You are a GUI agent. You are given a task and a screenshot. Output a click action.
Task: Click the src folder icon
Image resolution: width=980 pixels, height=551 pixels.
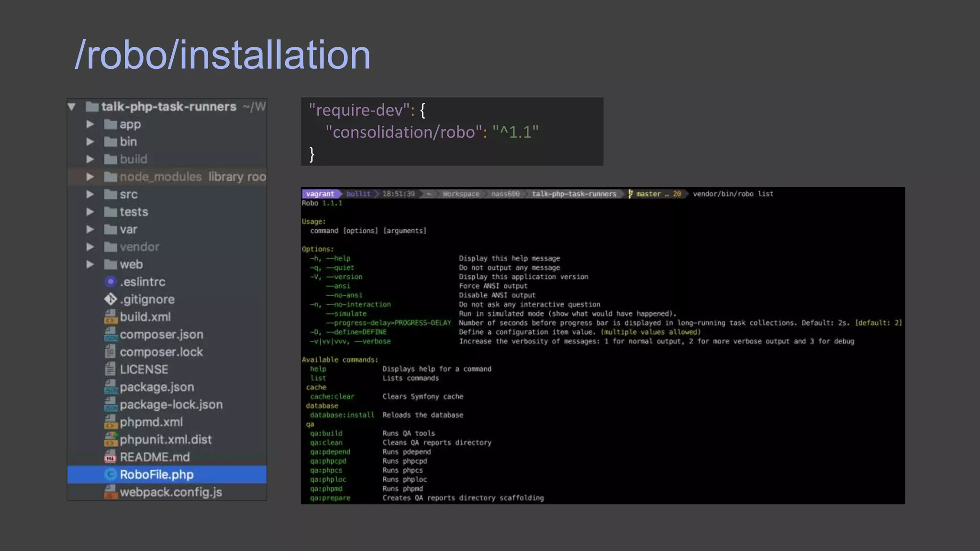[x=111, y=194]
